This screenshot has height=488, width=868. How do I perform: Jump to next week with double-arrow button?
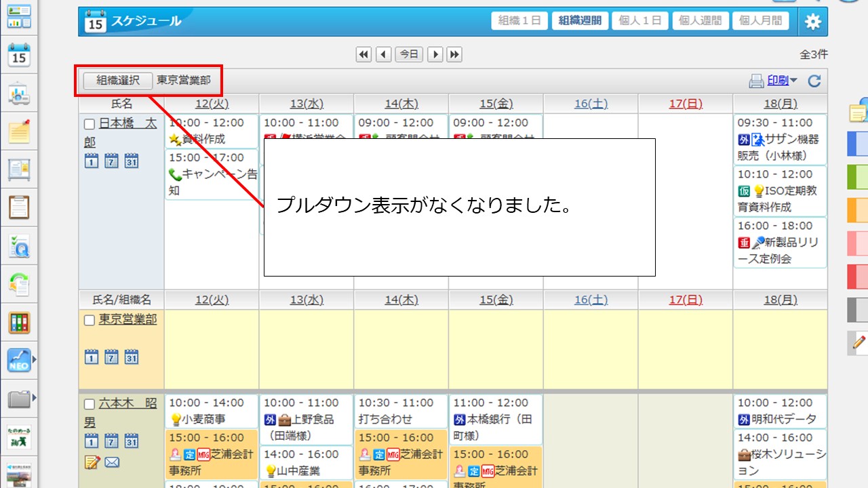[454, 54]
